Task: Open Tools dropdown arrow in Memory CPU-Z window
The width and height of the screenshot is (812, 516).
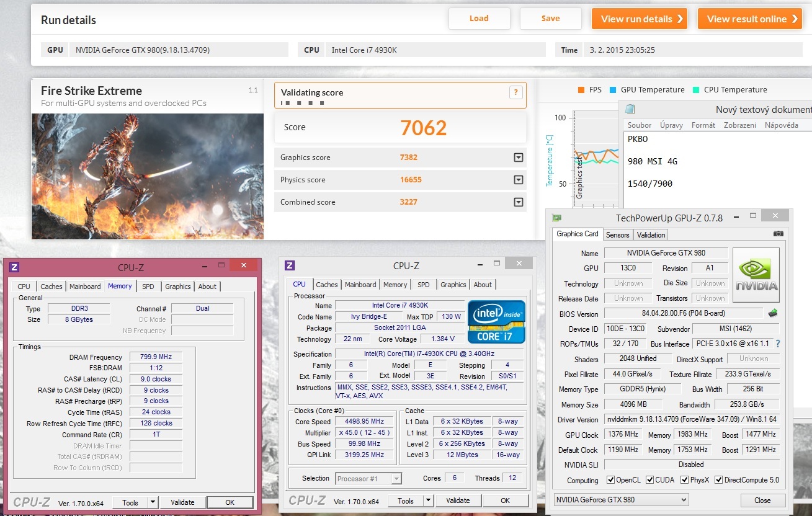Action: 154,502
